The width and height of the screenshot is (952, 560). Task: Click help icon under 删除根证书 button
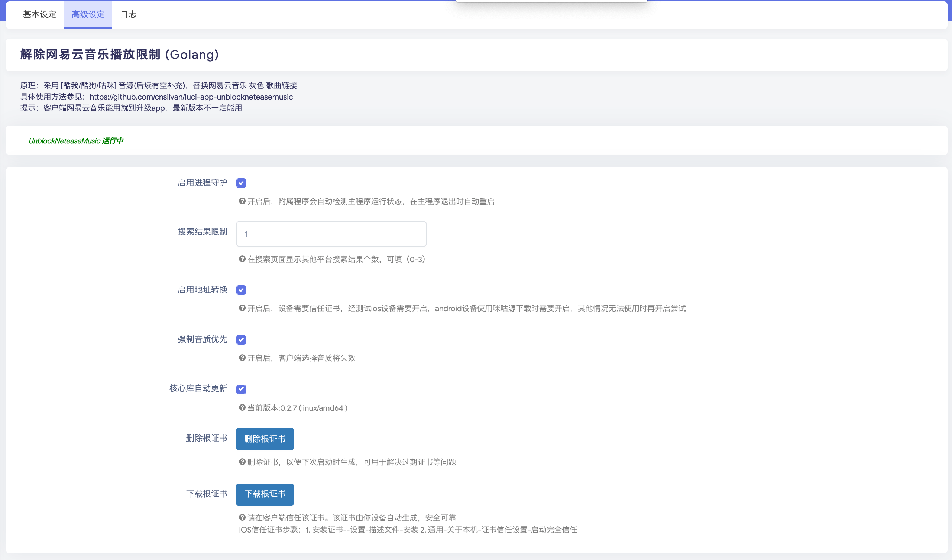coord(242,462)
